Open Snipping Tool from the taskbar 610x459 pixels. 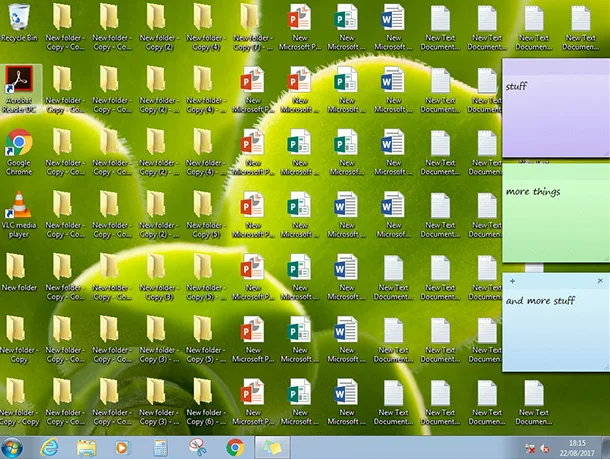click(x=197, y=447)
